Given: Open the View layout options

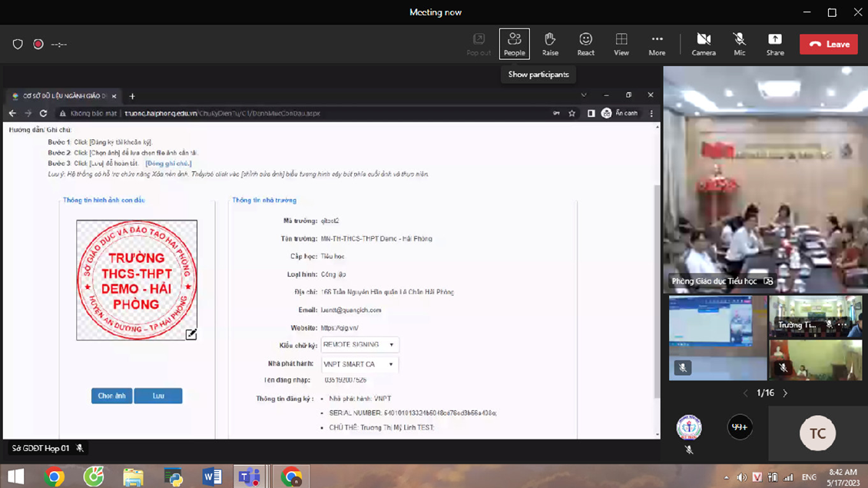Looking at the screenshot, I should point(621,44).
